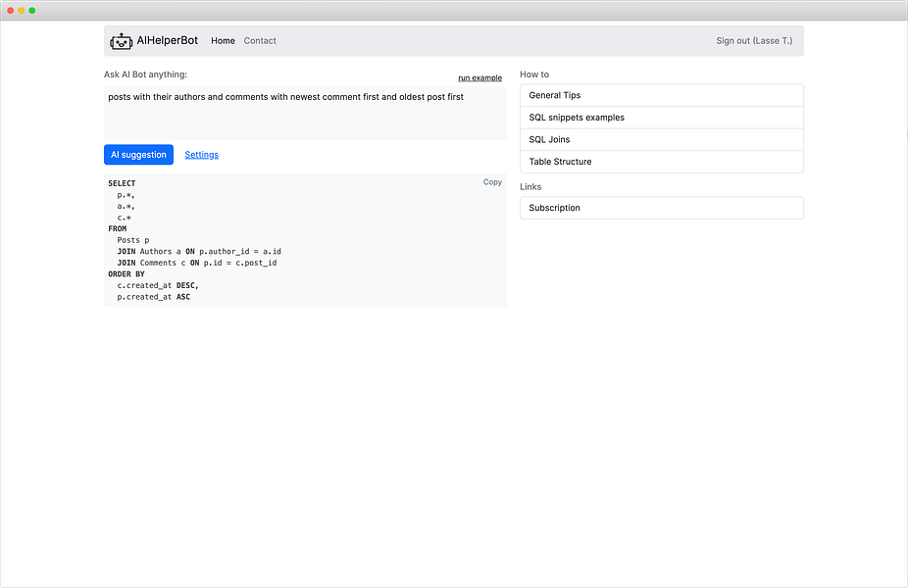
Task: Click the AIHelperBot robot logo icon
Action: (x=121, y=40)
